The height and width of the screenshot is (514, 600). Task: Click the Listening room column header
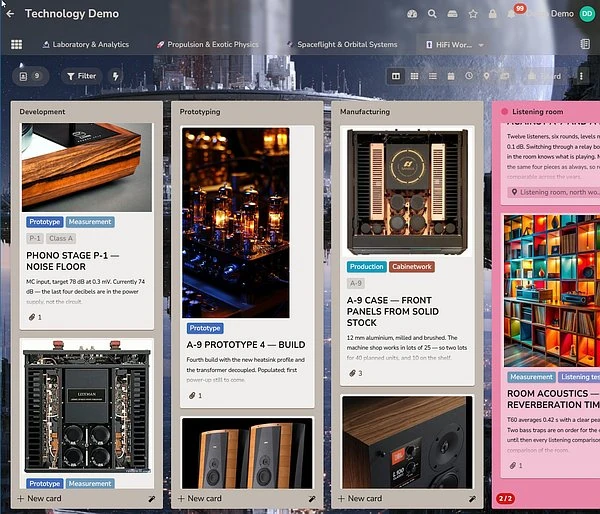coord(538,112)
